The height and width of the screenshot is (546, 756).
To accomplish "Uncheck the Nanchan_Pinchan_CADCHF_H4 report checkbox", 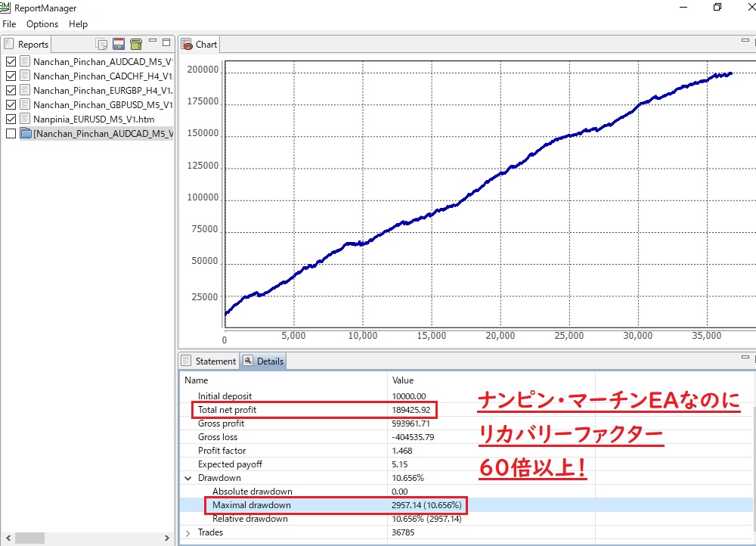I will pyautogui.click(x=11, y=76).
